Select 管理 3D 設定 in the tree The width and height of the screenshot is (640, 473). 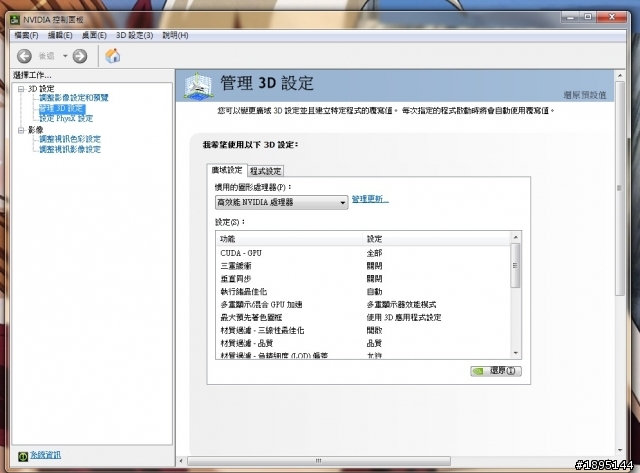(61, 109)
